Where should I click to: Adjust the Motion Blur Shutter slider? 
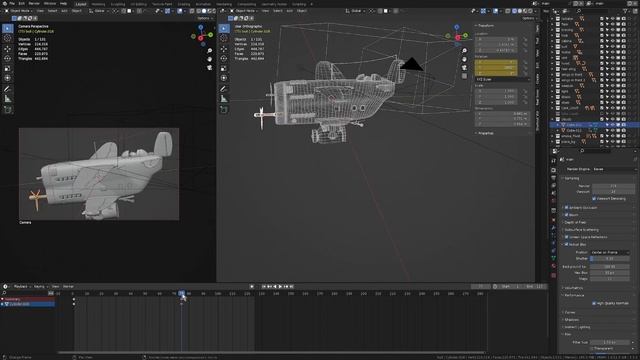[610, 258]
